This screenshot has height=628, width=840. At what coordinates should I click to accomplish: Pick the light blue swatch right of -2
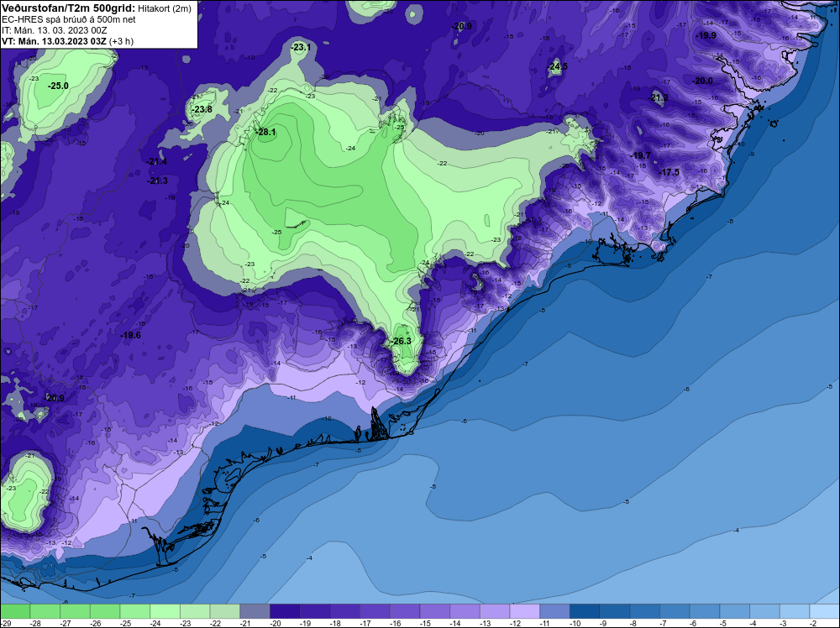click(x=825, y=611)
